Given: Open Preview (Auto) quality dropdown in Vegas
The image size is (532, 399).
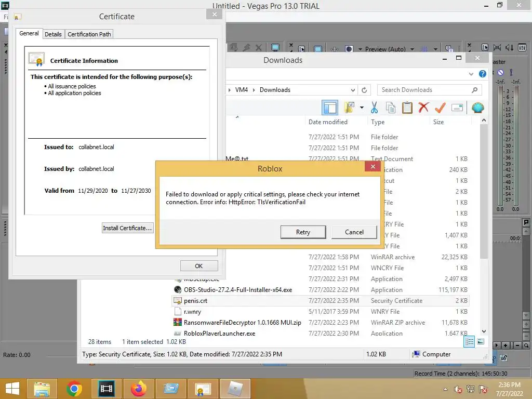Looking at the screenshot, I should tap(412, 49).
